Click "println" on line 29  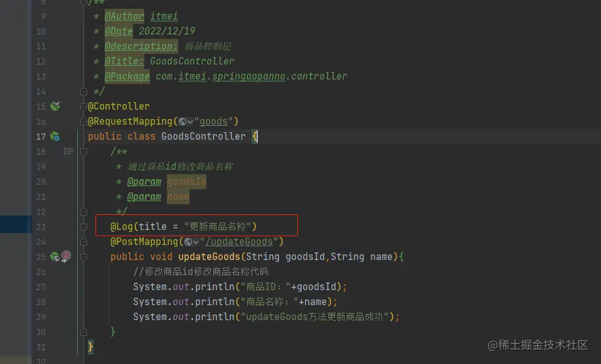(215, 317)
